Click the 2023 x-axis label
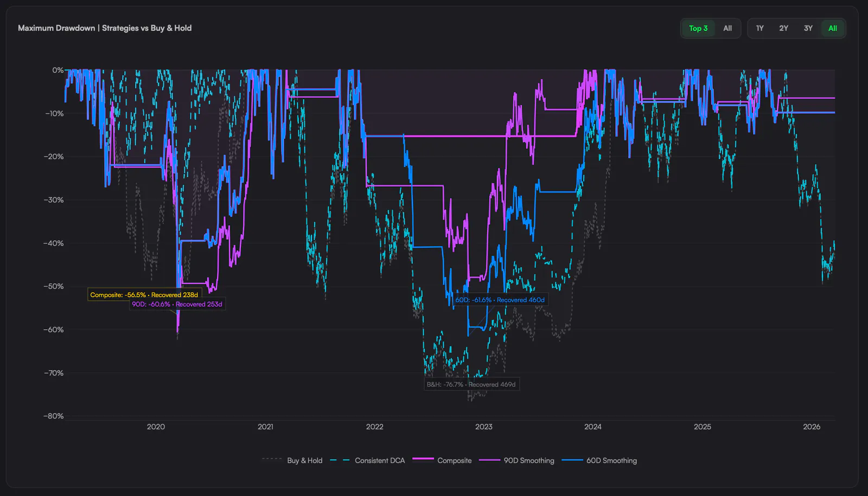Viewport: 868px width, 496px height. (483, 427)
